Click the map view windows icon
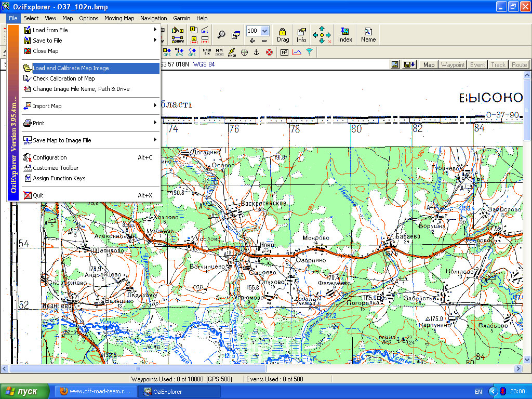The height and width of the screenshot is (399, 532). 235,35
